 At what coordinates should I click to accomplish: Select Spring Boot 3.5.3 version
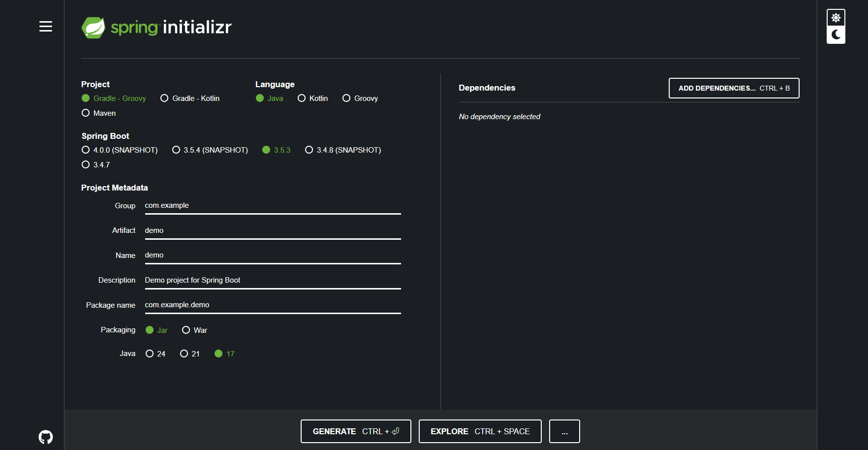click(x=277, y=150)
